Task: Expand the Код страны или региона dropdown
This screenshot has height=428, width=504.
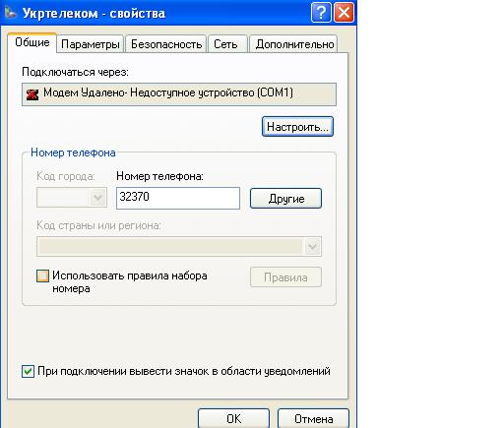Action: 179,246
